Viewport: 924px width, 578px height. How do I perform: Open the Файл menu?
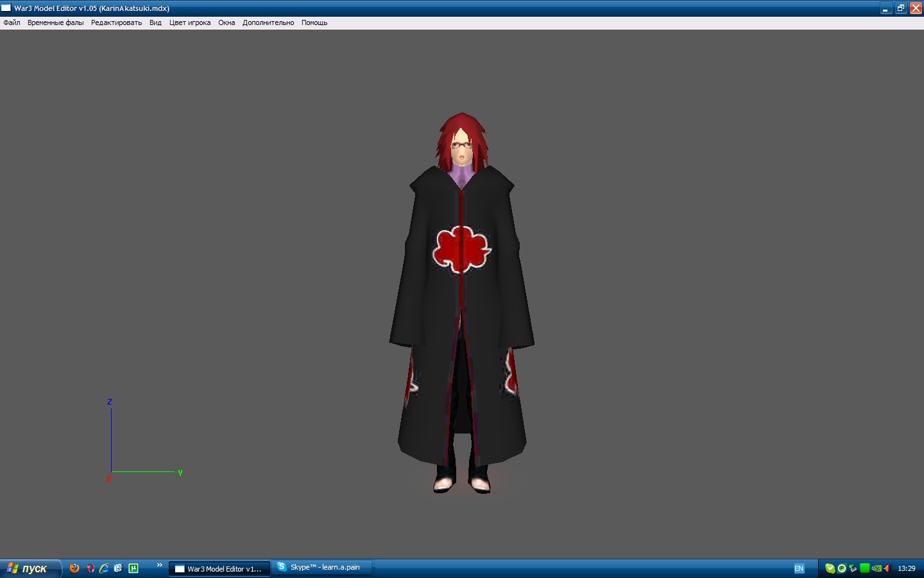(12, 22)
